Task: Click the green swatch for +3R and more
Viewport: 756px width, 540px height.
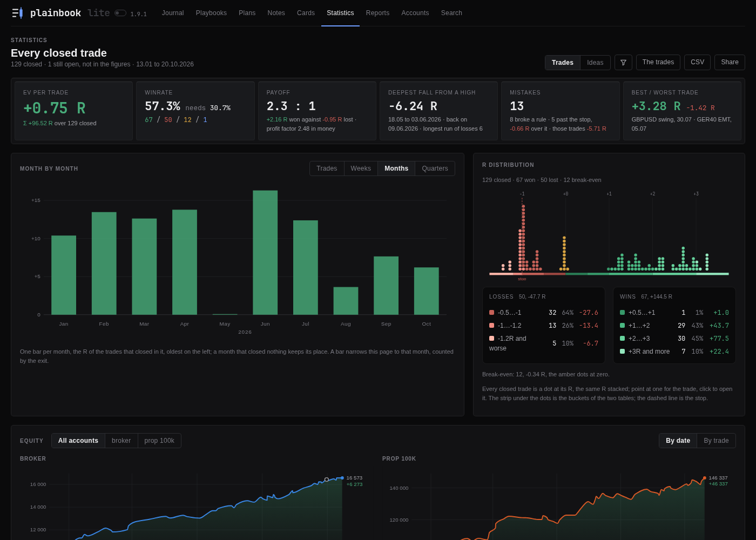Action: 622,352
